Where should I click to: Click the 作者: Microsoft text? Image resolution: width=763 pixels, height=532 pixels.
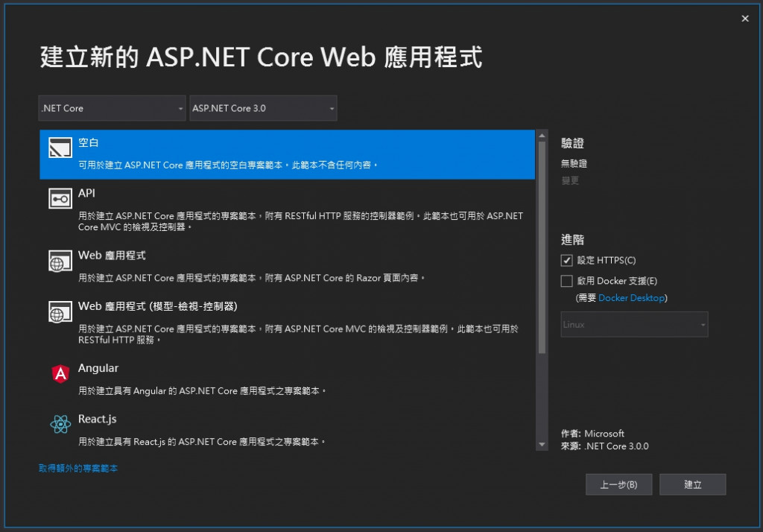coord(592,433)
